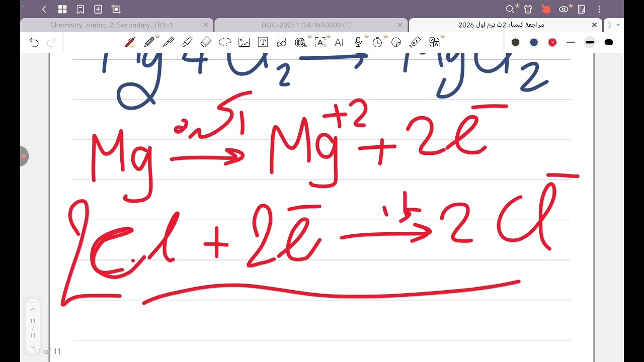The height and width of the screenshot is (362, 644).
Task: Open the theme shirt icon
Action: click(528, 9)
